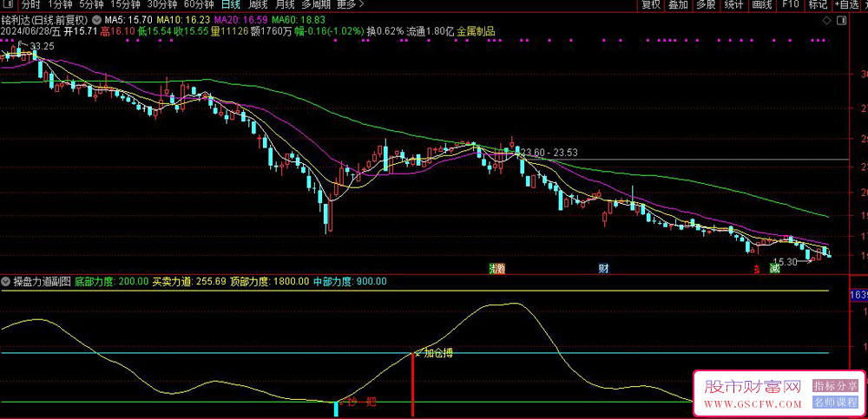
Task: Expand dropdown next to 铭利达 title
Action: (96, 21)
